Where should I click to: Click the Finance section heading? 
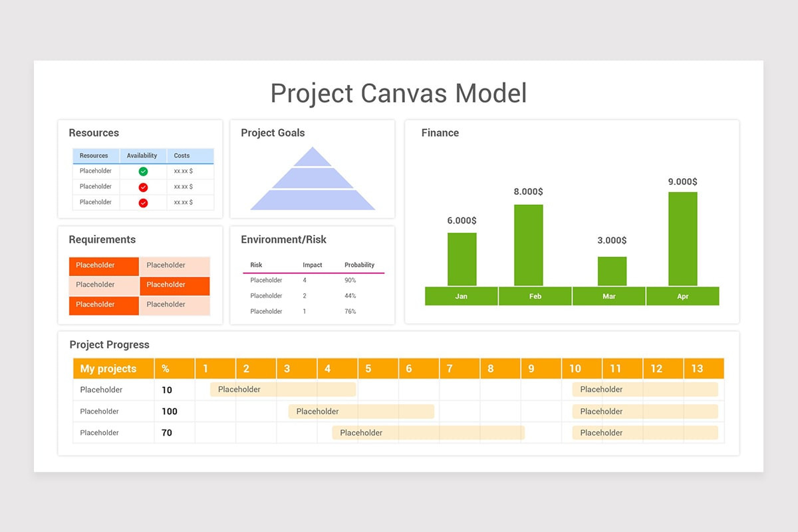tap(440, 132)
